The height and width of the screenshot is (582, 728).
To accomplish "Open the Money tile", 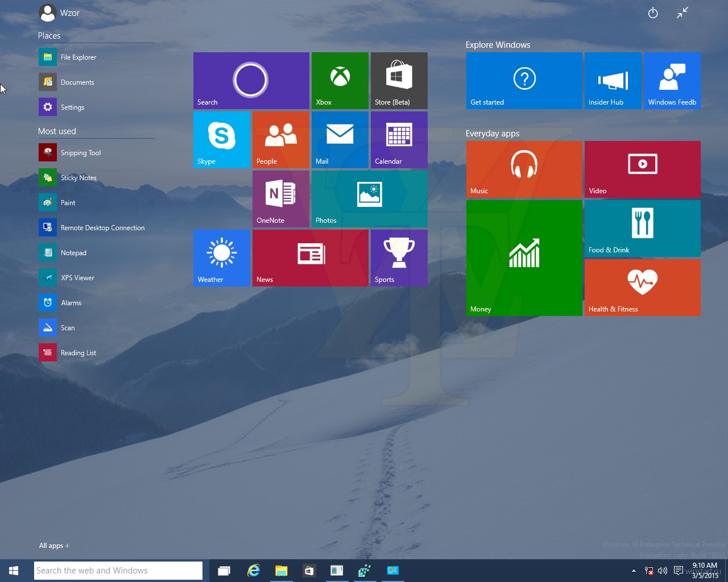I will click(x=524, y=258).
